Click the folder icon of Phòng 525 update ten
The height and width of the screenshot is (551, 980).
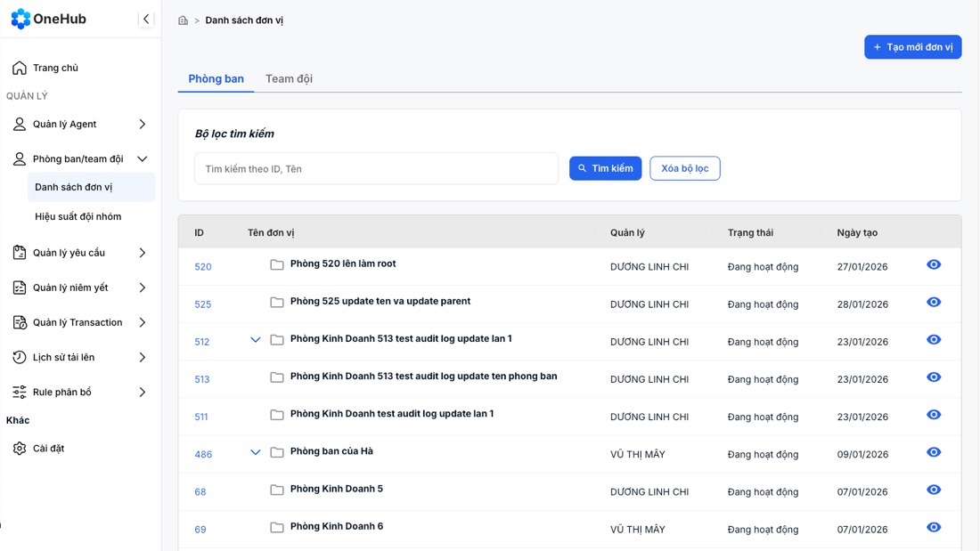tap(277, 303)
